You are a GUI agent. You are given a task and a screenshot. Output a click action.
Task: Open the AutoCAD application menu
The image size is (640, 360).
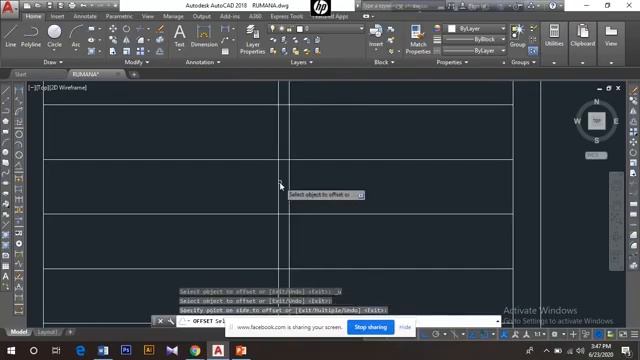pos(8,8)
